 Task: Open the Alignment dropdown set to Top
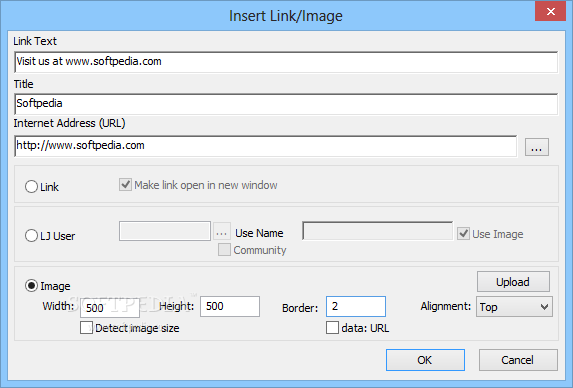[x=514, y=307]
